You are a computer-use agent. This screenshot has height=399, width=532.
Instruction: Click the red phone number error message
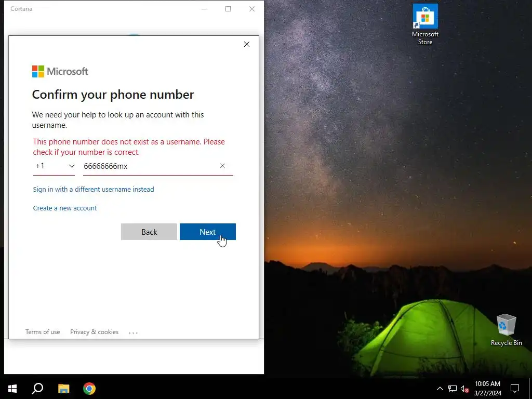click(x=129, y=147)
